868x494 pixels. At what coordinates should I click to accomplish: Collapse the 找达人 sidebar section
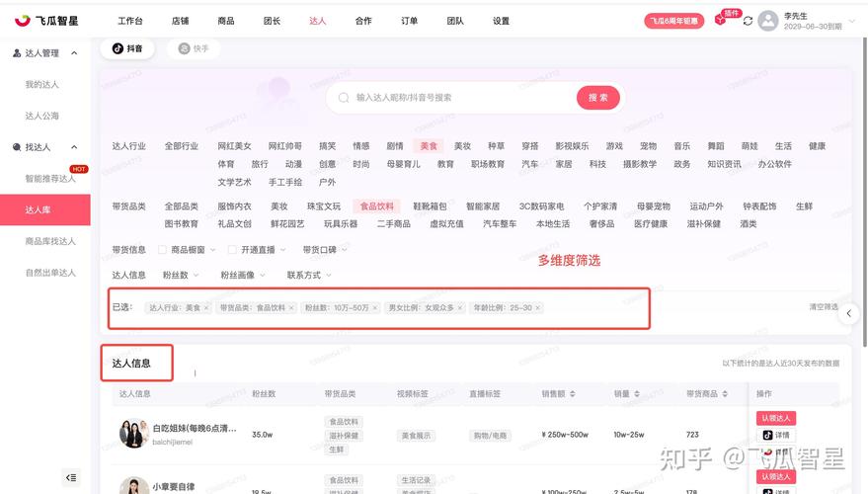(x=74, y=147)
